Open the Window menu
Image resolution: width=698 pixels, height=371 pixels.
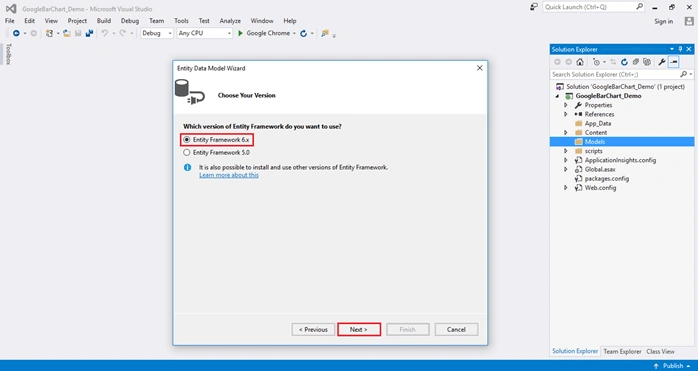click(x=262, y=21)
